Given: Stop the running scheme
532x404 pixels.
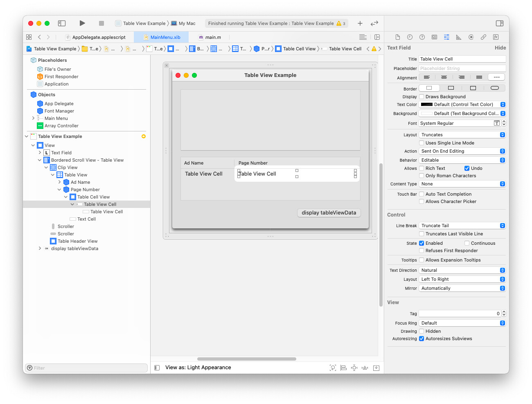Looking at the screenshot, I should [x=101, y=23].
